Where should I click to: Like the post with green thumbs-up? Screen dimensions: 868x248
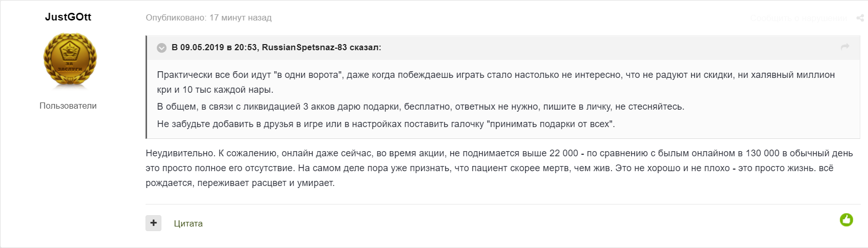tap(846, 220)
